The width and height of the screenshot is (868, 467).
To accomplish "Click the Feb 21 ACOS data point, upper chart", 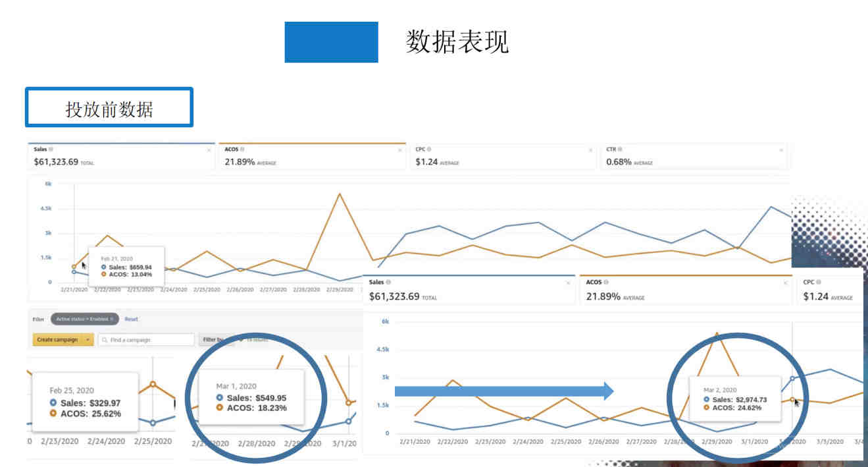I will click(74, 267).
